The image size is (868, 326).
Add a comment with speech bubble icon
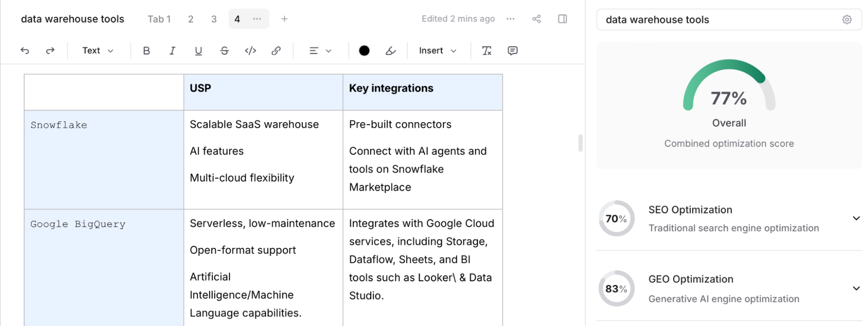pyautogui.click(x=512, y=51)
